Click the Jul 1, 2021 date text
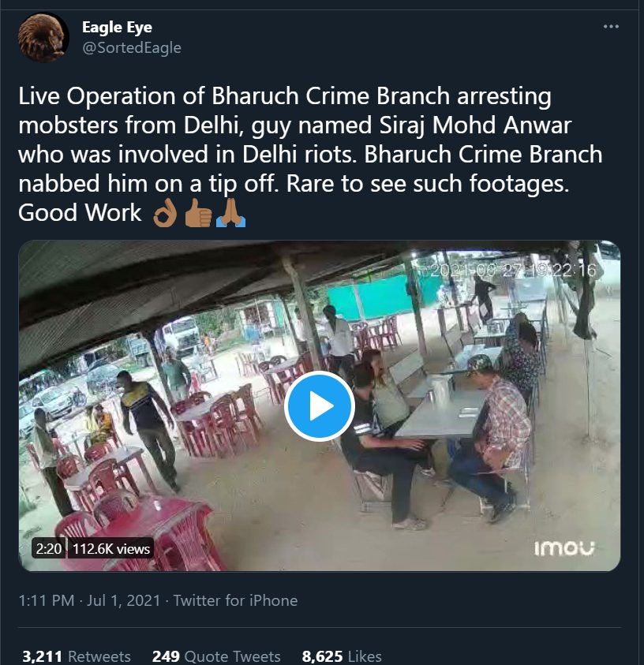The height and width of the screenshot is (665, 644). pos(124,600)
